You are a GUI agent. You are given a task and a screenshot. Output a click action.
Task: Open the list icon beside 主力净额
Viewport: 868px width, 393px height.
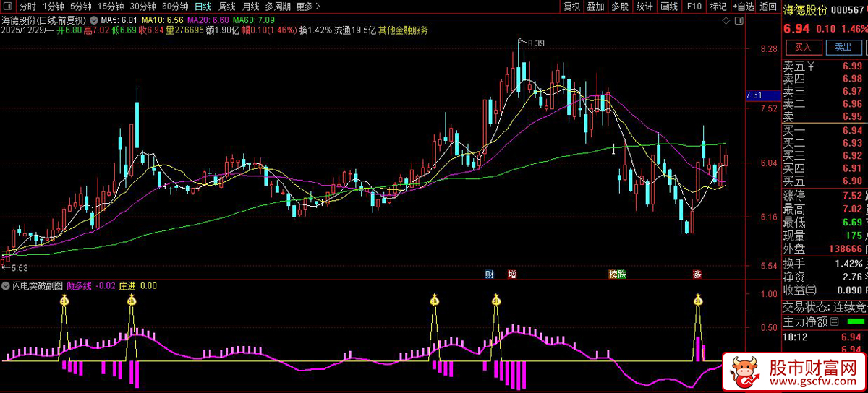pyautogui.click(x=835, y=321)
